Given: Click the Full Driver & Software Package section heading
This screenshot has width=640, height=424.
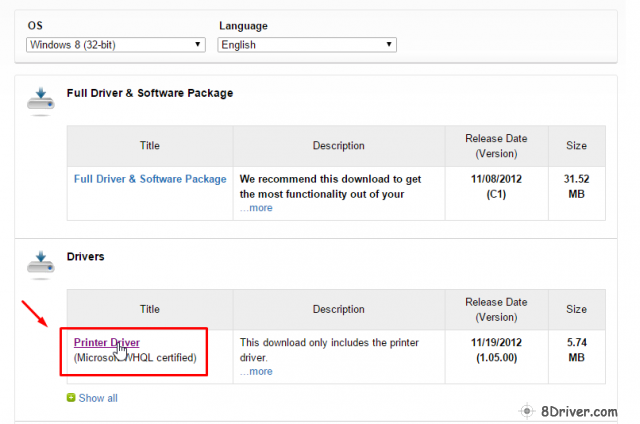Looking at the screenshot, I should click(x=149, y=93).
